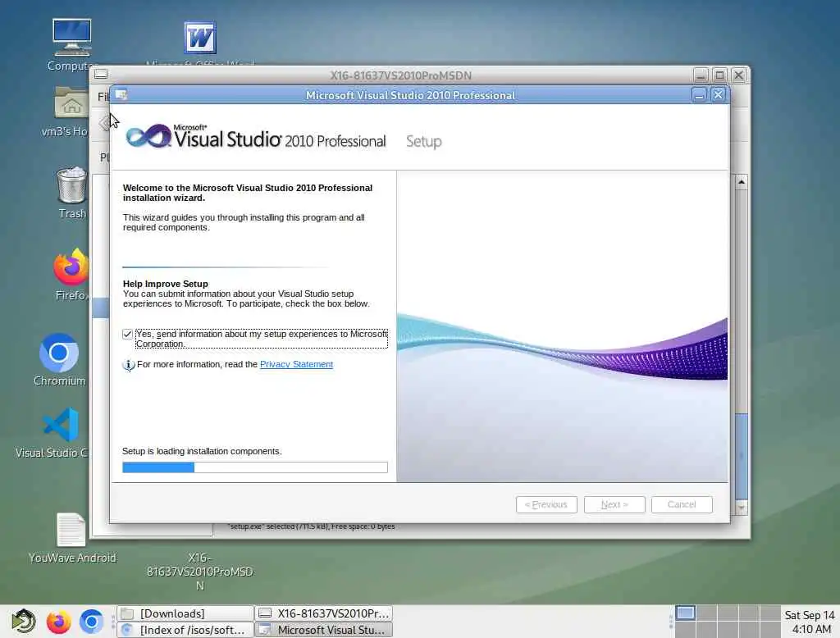Click the Cancel button in setup wizard
The height and width of the screenshot is (638, 840).
(x=682, y=504)
